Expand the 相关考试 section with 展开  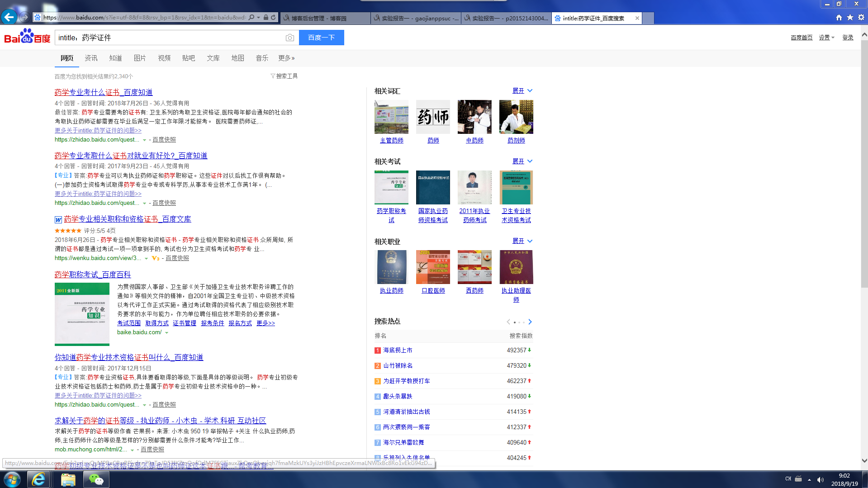pos(522,161)
